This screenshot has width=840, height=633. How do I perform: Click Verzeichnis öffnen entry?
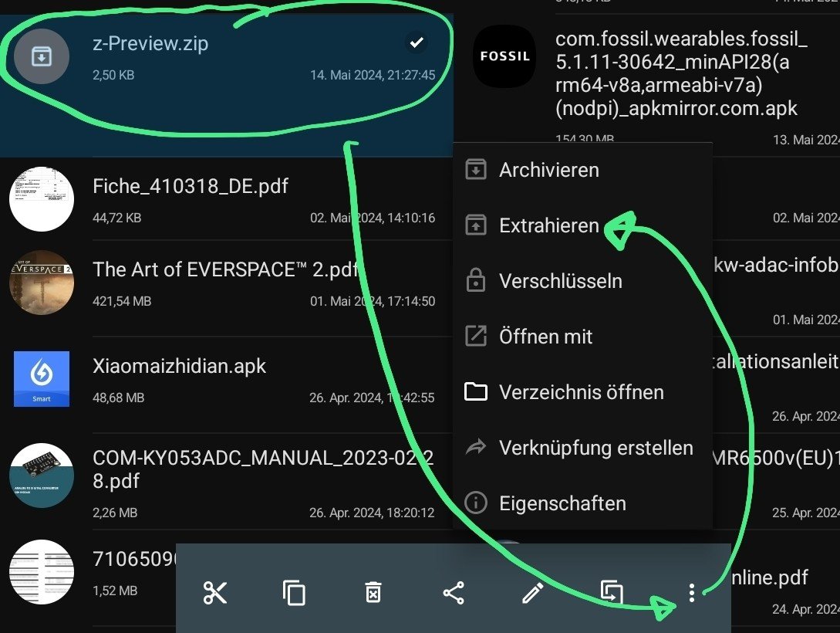click(583, 392)
